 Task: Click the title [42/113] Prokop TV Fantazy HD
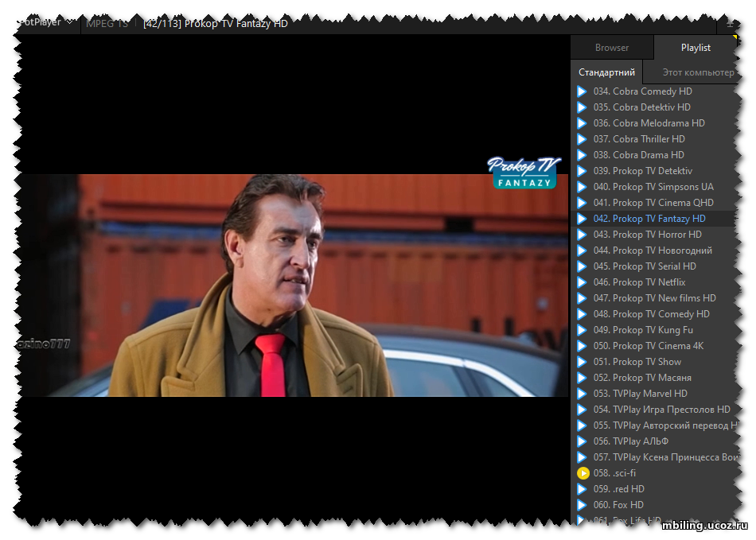coord(216,23)
